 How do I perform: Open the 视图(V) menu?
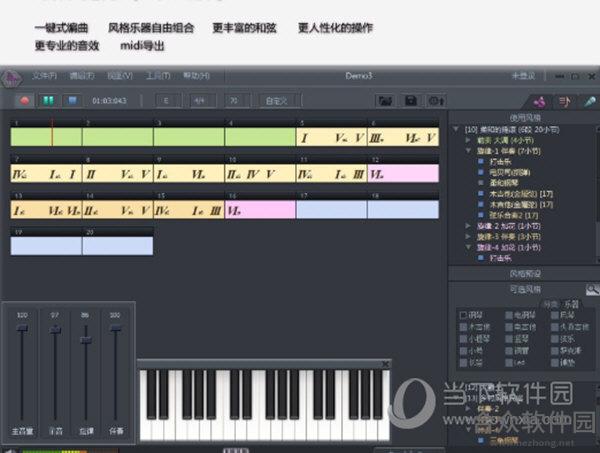pos(120,76)
